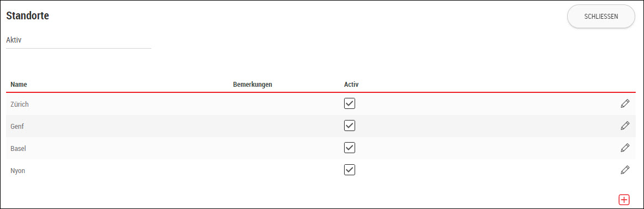Select the Basel row name

click(18, 148)
